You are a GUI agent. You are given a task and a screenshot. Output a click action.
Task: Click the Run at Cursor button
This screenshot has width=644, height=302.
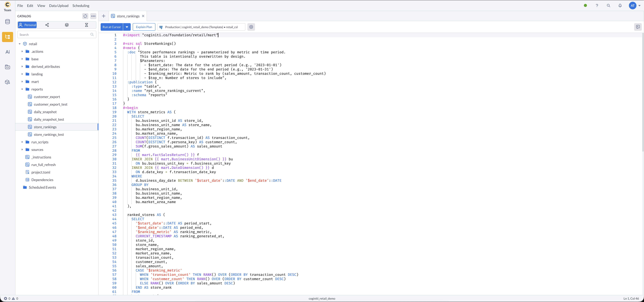(x=111, y=27)
